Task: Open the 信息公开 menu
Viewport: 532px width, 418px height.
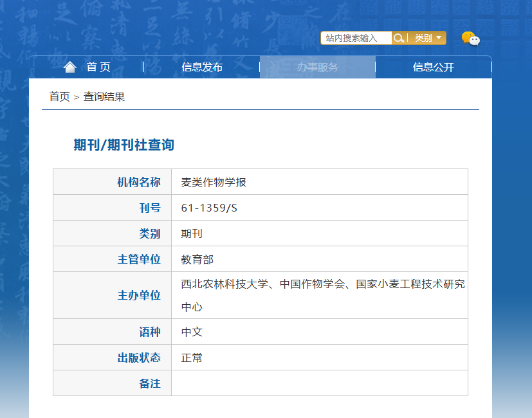Action: point(434,67)
